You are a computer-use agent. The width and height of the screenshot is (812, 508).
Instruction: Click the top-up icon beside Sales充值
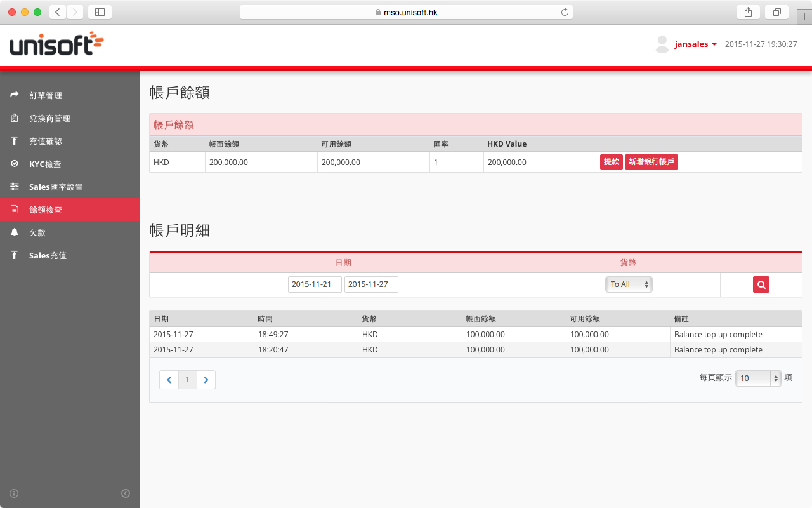pos(15,255)
